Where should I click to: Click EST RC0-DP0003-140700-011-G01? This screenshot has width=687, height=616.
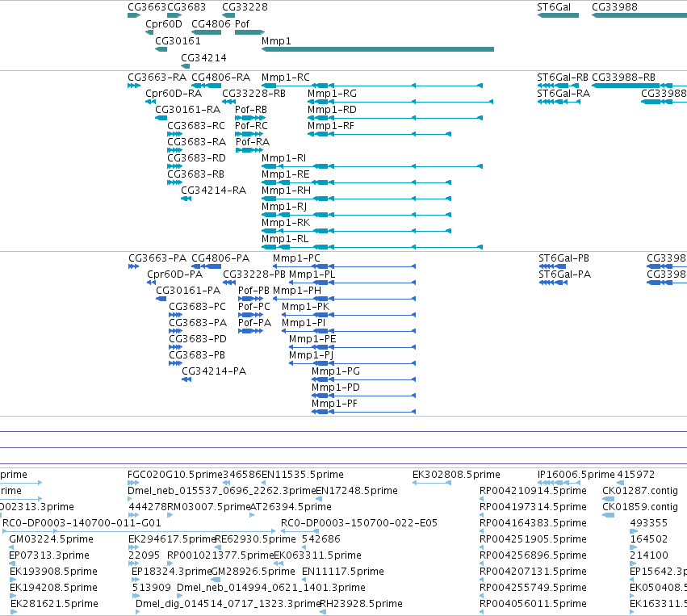(x=139, y=531)
